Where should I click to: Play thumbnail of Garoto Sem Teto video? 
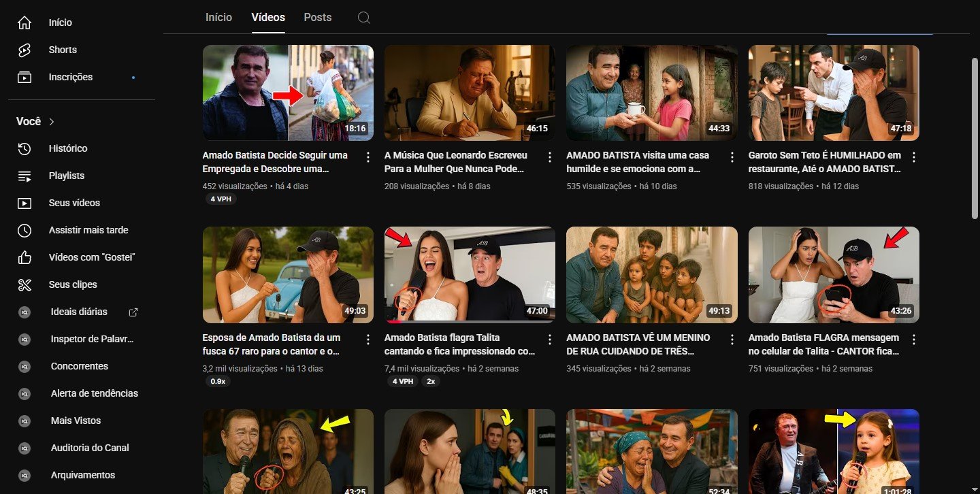(x=834, y=93)
